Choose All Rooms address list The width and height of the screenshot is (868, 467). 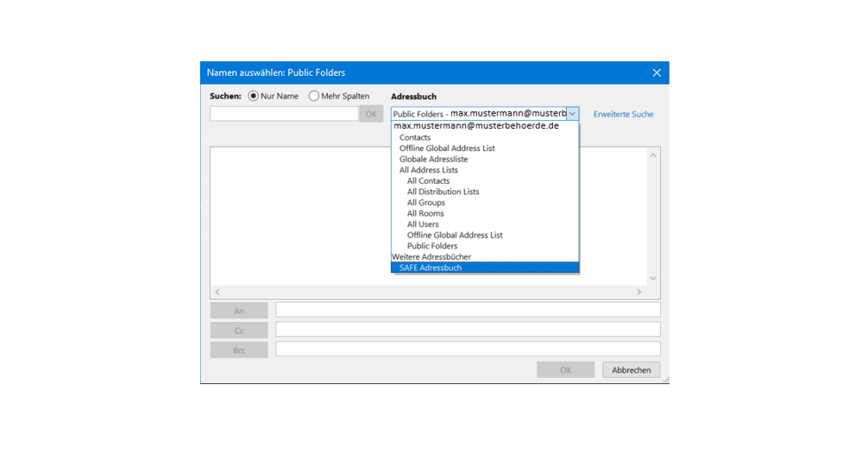[425, 213]
